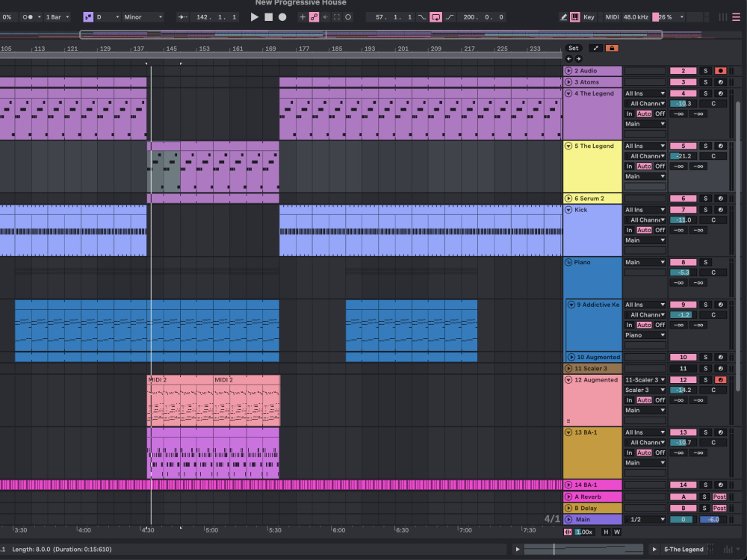Set Kick monitoring to Off
Image resolution: width=747 pixels, height=560 pixels.
[x=660, y=230]
